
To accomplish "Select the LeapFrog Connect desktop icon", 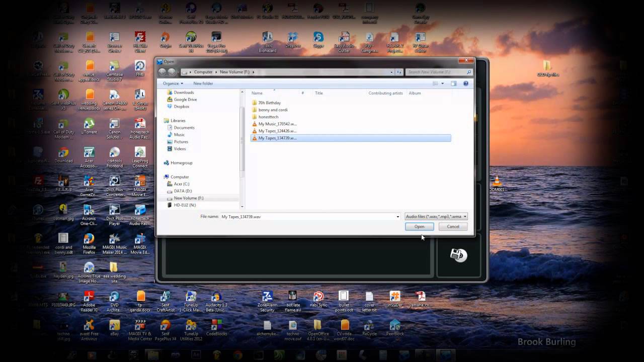I will tap(140, 158).
